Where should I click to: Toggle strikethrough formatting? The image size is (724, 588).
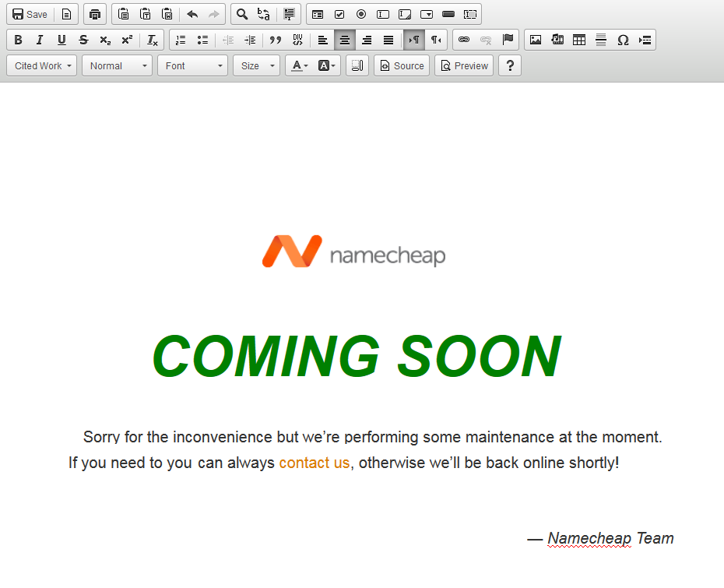click(83, 40)
